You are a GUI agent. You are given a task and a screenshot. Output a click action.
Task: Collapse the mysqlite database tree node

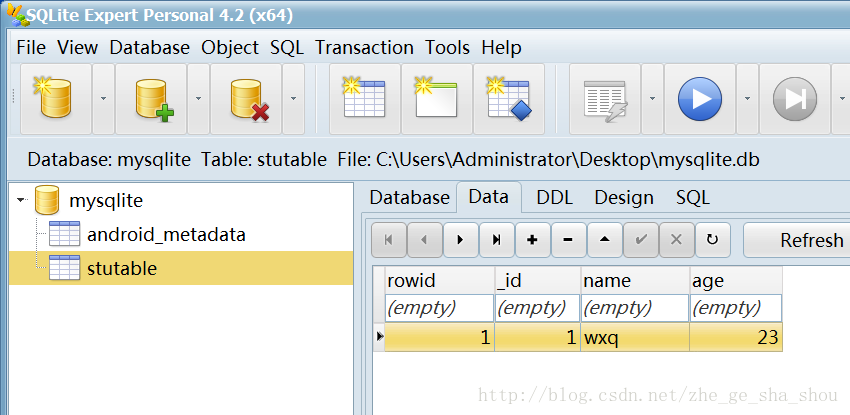pyautogui.click(x=21, y=200)
